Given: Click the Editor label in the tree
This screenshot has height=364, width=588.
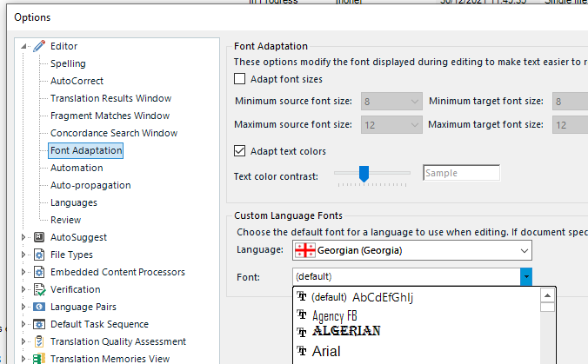Looking at the screenshot, I should (63, 46).
